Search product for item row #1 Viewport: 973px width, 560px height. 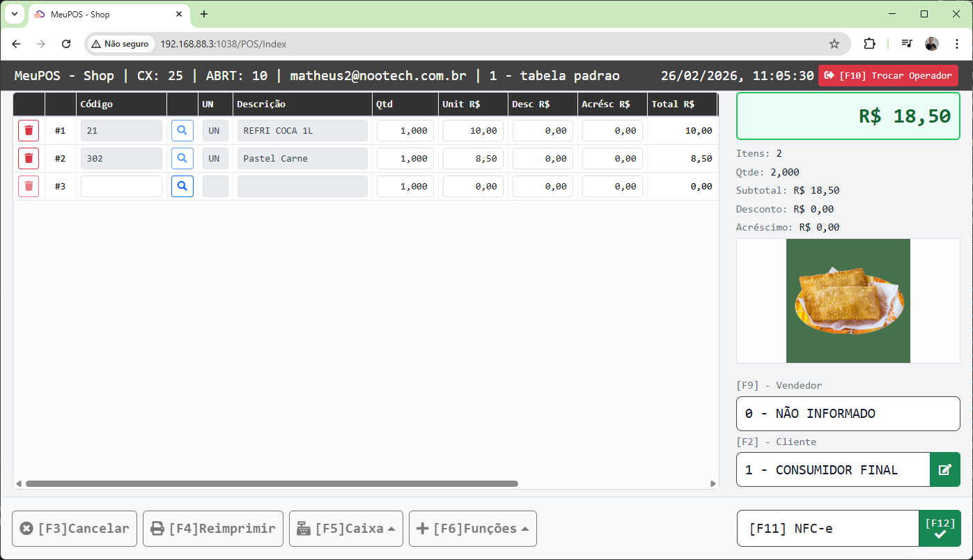pyautogui.click(x=182, y=131)
